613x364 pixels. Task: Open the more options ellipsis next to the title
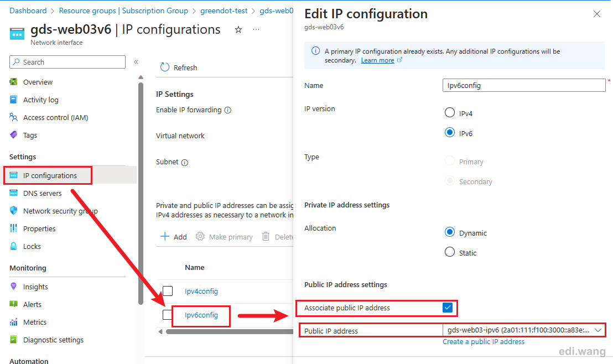click(x=256, y=29)
